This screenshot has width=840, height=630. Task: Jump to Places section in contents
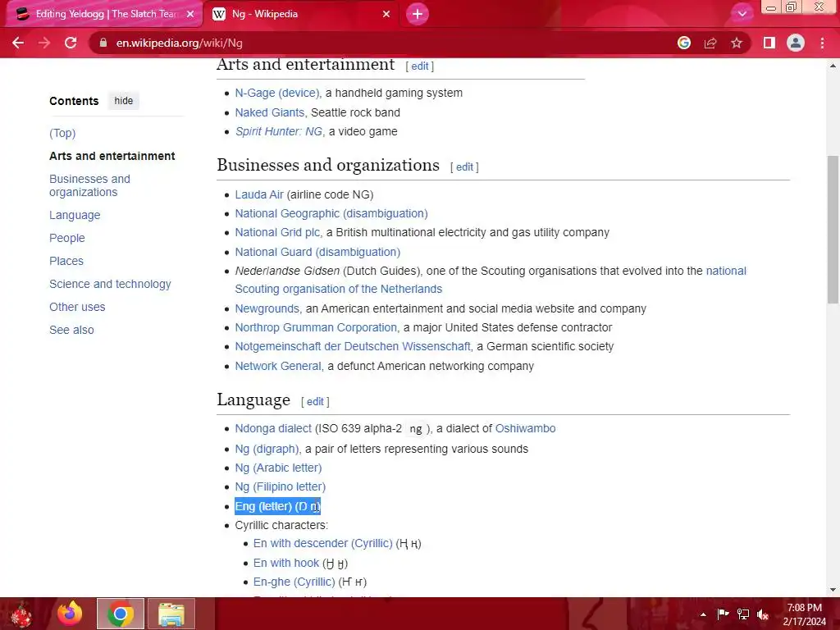(66, 261)
